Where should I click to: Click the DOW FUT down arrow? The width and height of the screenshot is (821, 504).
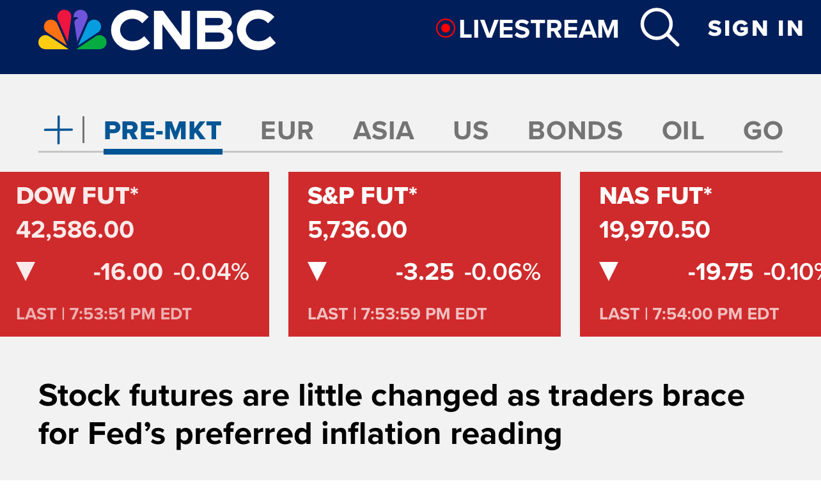(x=26, y=272)
